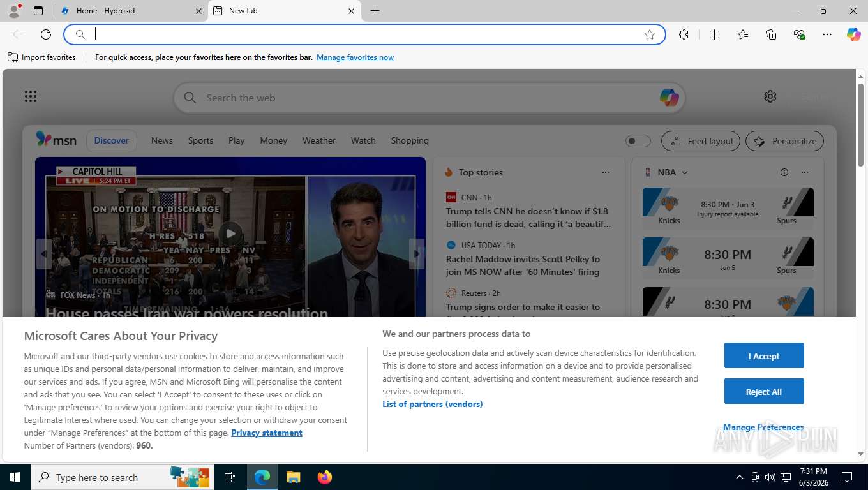Viewport: 868px width, 490px height.
Task: Click Import favorites button
Action: tap(42, 57)
